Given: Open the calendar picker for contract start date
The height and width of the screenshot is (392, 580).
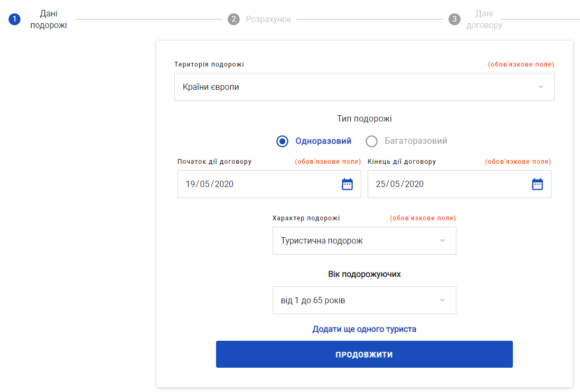Looking at the screenshot, I should point(347,184).
